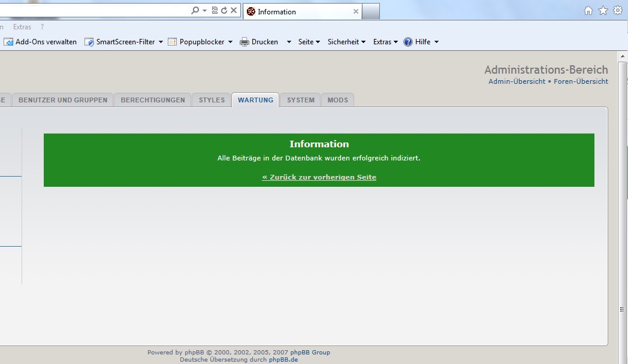
Task: Open the browser home page icon
Action: (x=588, y=11)
